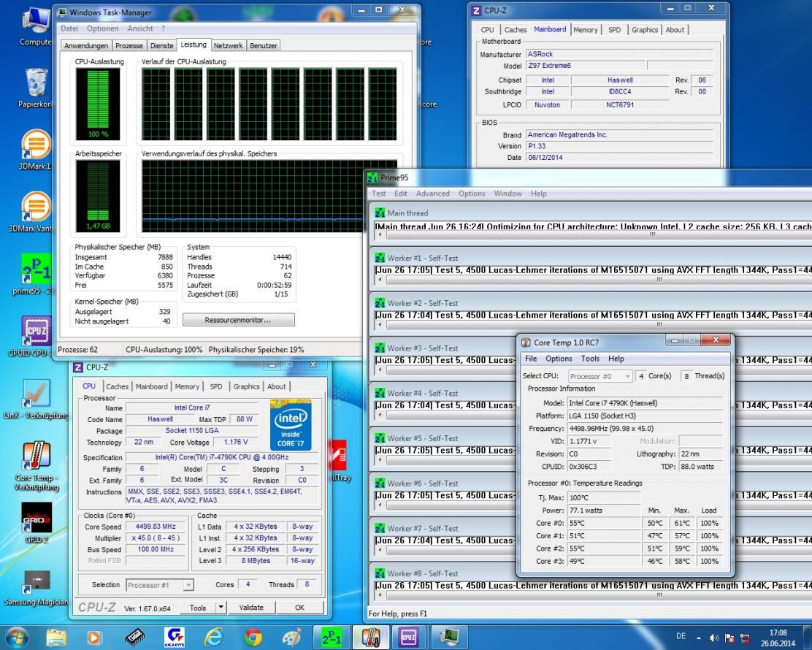Switch to CPU-Z on the taskbar
The height and width of the screenshot is (650, 812).
(x=409, y=637)
